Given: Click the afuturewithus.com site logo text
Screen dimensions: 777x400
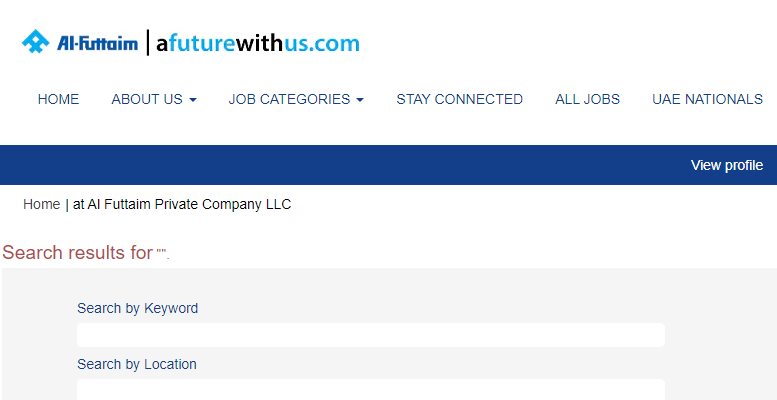Looking at the screenshot, I should click(258, 44).
